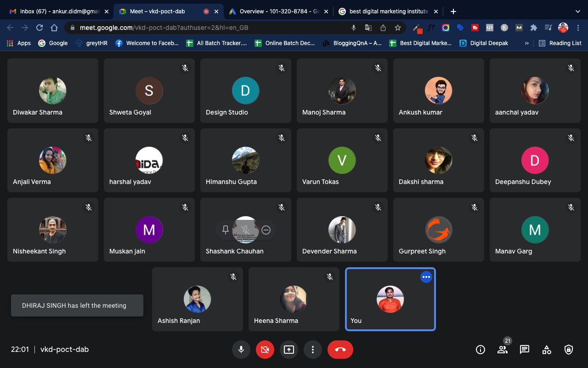Mute Shashank Chauhan's microphone overlay button
Screen dimensions: 588x368
tap(245, 230)
